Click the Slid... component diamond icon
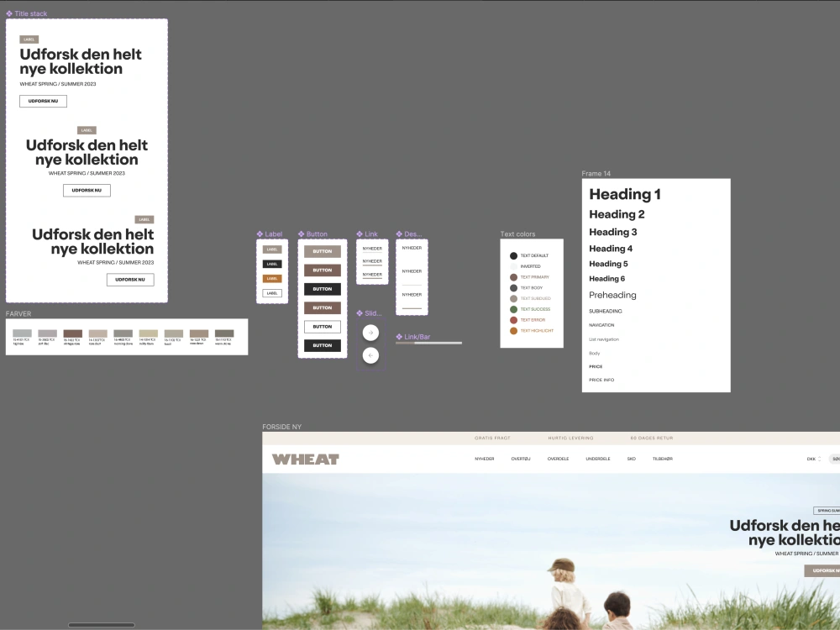Image resolution: width=840 pixels, height=630 pixels. click(360, 313)
